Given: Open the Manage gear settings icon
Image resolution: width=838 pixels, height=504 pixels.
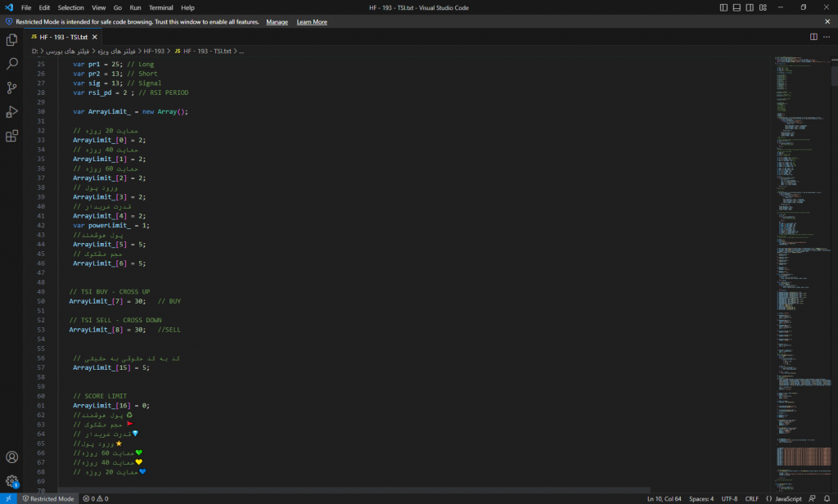Looking at the screenshot, I should [x=11, y=481].
